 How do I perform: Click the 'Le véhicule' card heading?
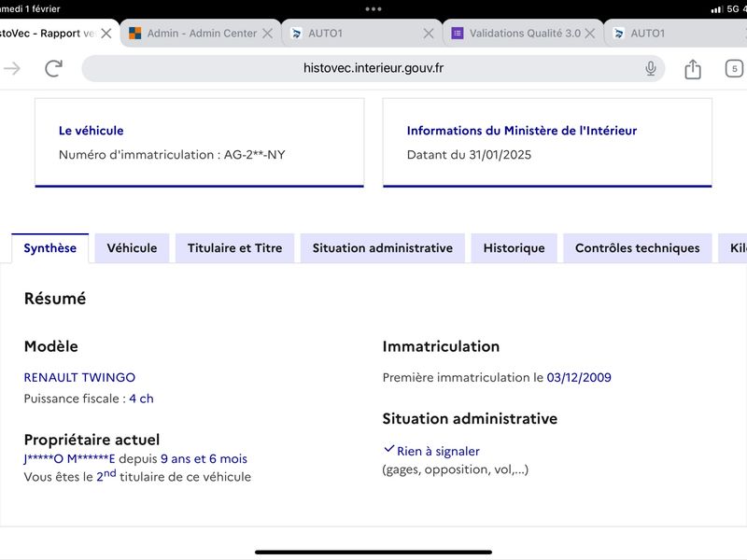tap(91, 131)
